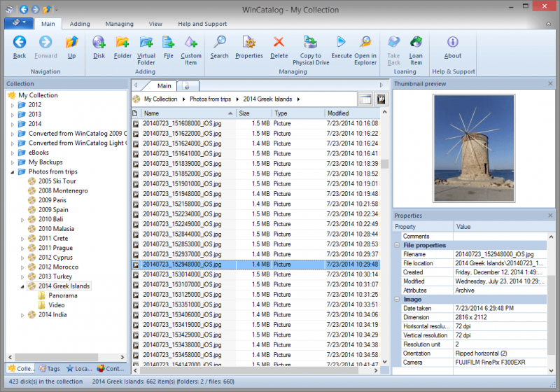This screenshot has width=560, height=392.
Task: Switch to Tags panel tab
Action: [x=49, y=368]
